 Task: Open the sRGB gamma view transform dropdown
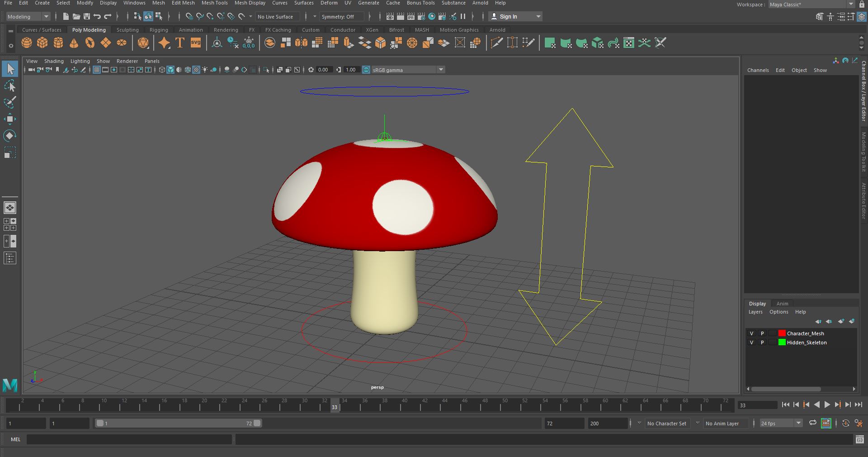pyautogui.click(x=440, y=70)
